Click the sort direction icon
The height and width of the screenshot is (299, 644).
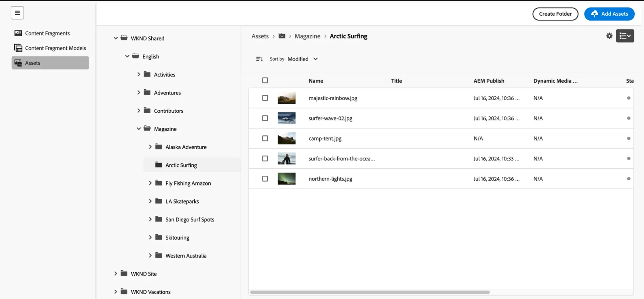click(x=259, y=59)
